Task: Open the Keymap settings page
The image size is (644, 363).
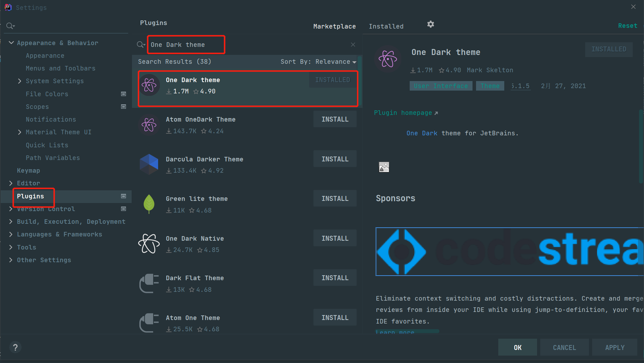Action: [x=28, y=171]
